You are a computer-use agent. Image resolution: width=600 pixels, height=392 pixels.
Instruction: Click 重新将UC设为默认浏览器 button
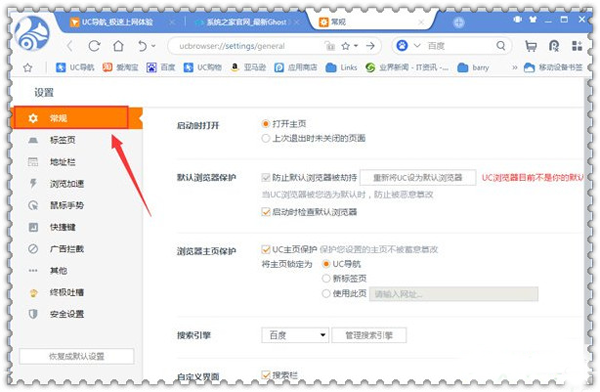coord(418,177)
